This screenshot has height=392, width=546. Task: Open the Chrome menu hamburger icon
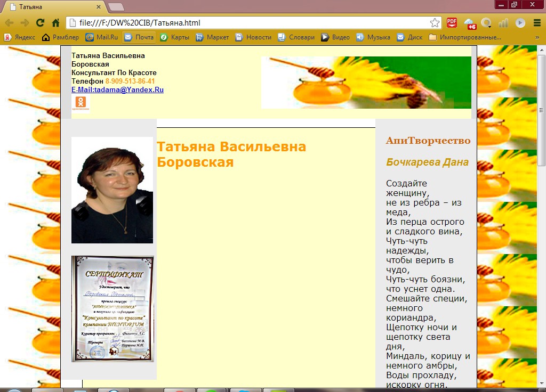pyautogui.click(x=537, y=23)
